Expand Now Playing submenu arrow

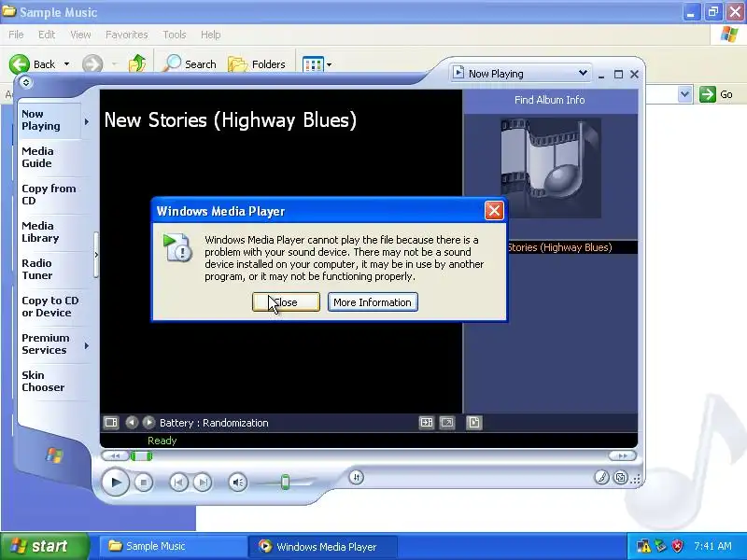click(x=87, y=122)
